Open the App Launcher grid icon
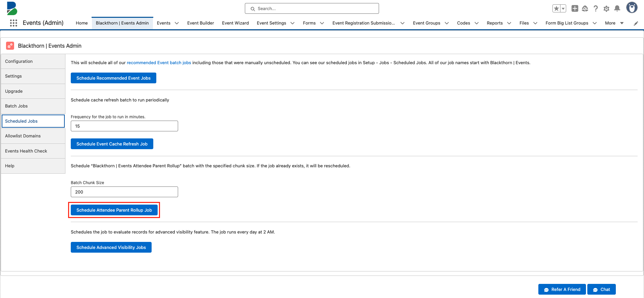644x298 pixels. [x=13, y=23]
